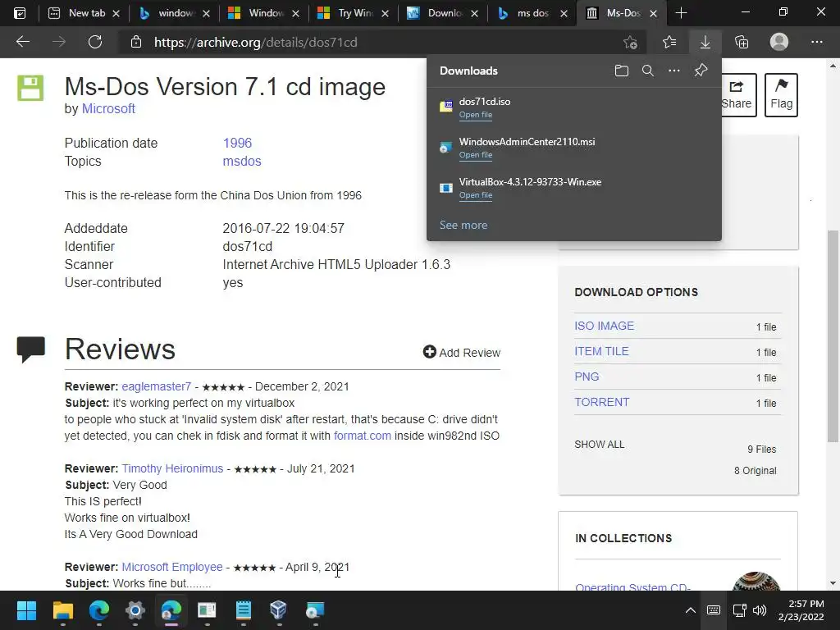Open the Favorites list

669,42
